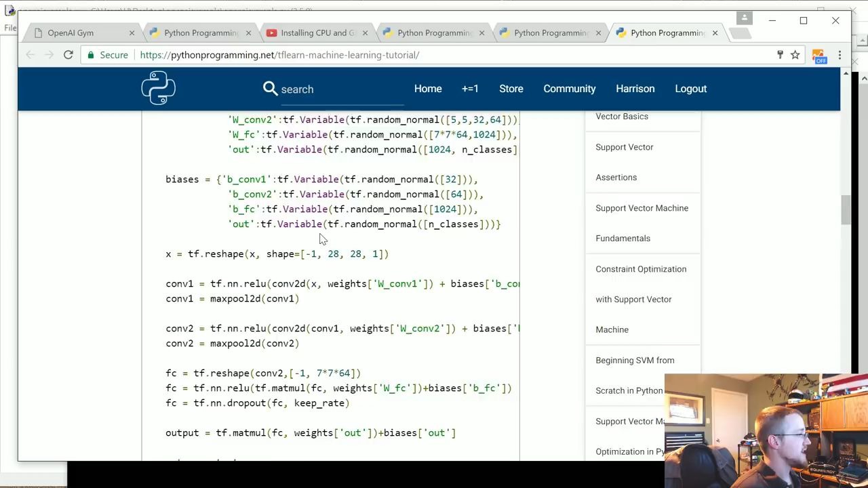This screenshot has width=868, height=488.
Task: Open the Community nav link
Action: coord(570,89)
